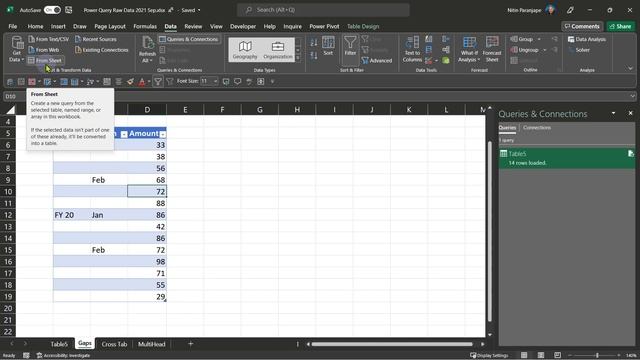The height and width of the screenshot is (360, 640).
Task: Click the Group button
Action: click(522, 39)
